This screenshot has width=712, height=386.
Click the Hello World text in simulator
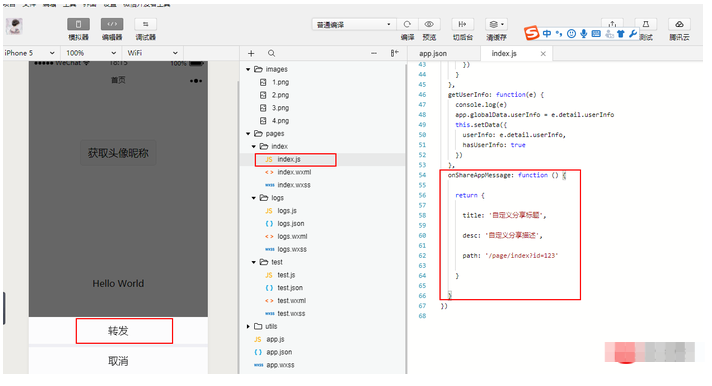point(118,283)
